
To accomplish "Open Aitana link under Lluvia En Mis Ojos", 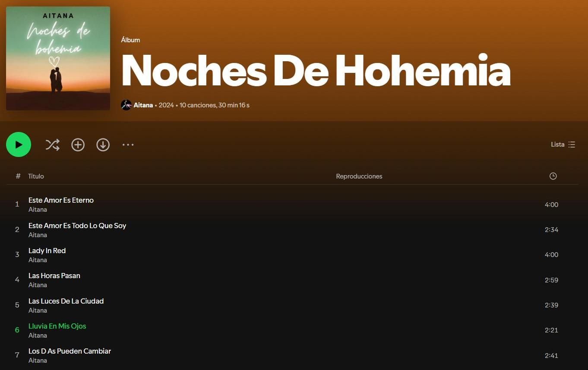I will [38, 336].
